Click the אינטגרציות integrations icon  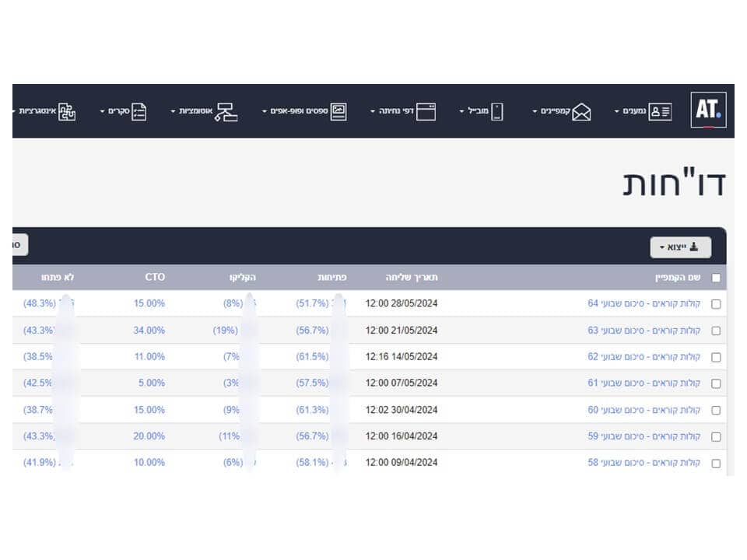(66, 110)
